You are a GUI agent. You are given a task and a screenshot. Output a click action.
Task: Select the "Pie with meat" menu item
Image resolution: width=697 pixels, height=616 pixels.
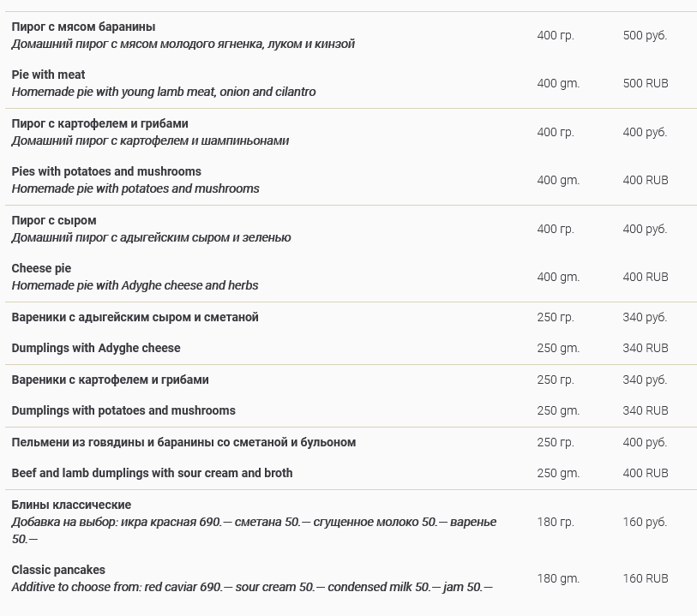click(x=48, y=75)
